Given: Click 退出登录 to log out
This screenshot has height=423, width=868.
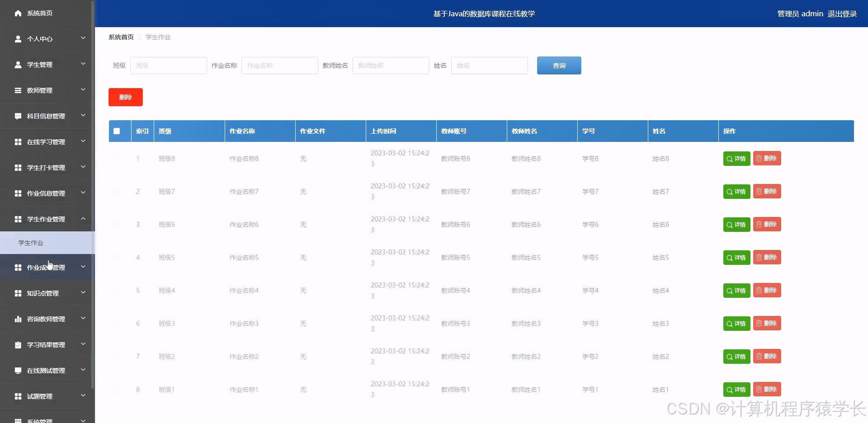Looking at the screenshot, I should (841, 13).
